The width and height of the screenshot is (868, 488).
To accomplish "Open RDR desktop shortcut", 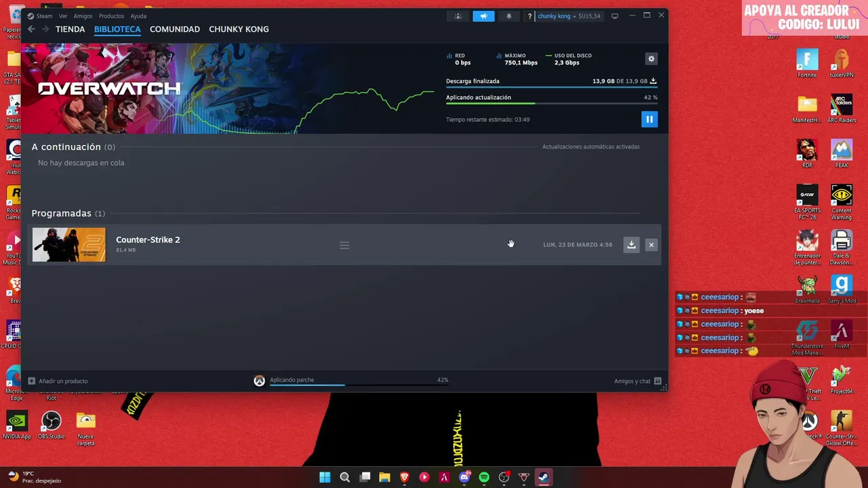I will pyautogui.click(x=807, y=154).
